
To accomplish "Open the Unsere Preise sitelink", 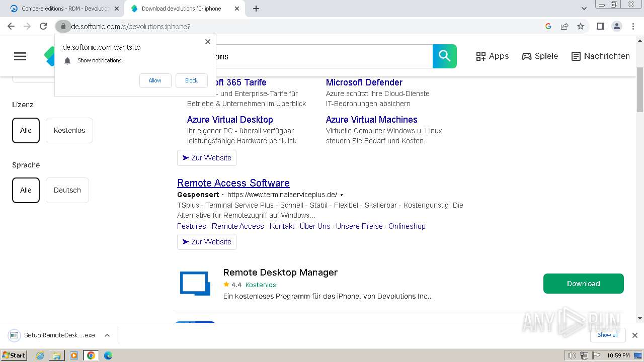I will pyautogui.click(x=359, y=226).
